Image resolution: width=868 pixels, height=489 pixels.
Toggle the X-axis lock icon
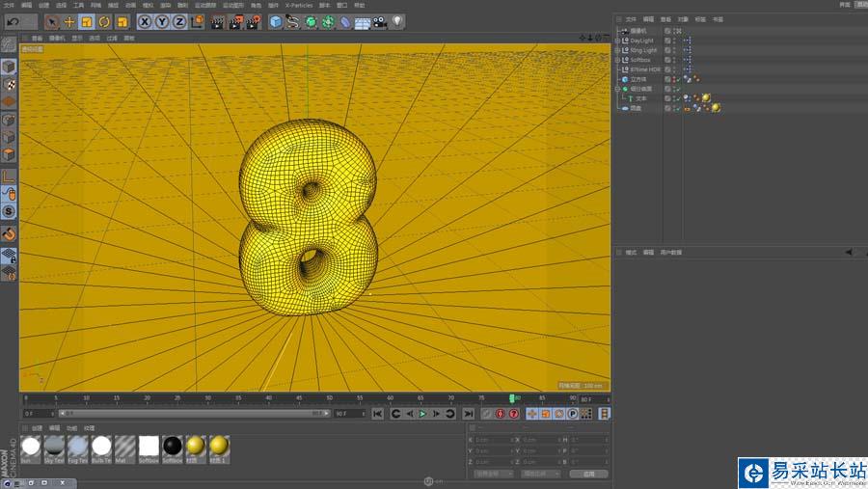[x=145, y=21]
